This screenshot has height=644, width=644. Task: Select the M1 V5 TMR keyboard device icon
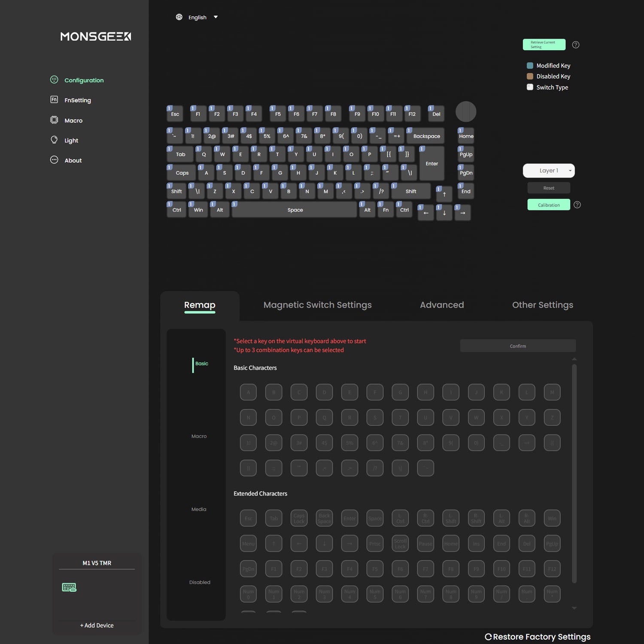[x=69, y=587]
